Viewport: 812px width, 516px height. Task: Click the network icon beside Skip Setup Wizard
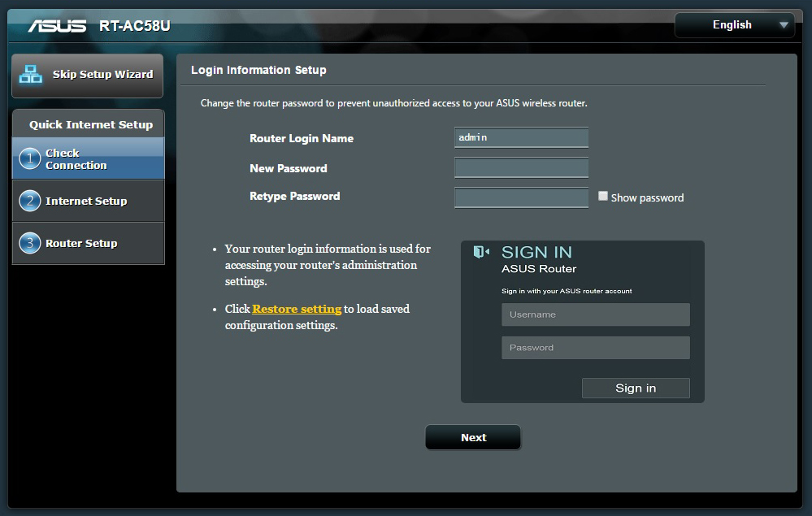pyautogui.click(x=31, y=75)
